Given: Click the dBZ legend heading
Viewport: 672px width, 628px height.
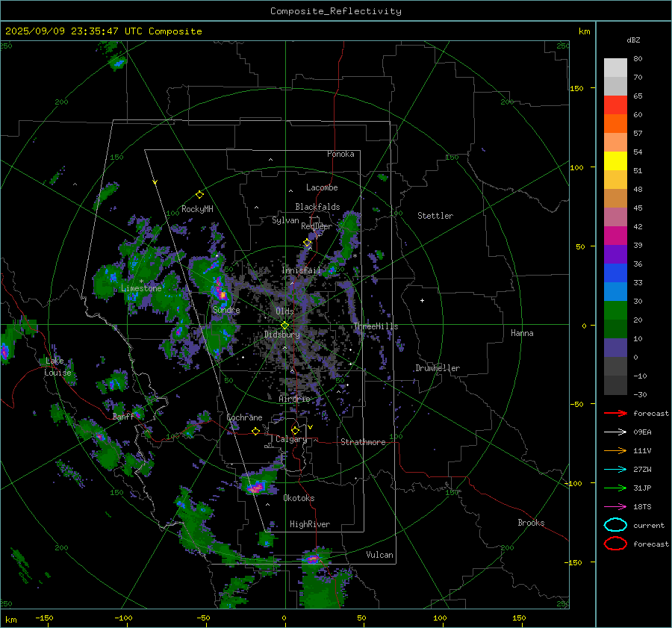Looking at the screenshot, I should point(633,40).
